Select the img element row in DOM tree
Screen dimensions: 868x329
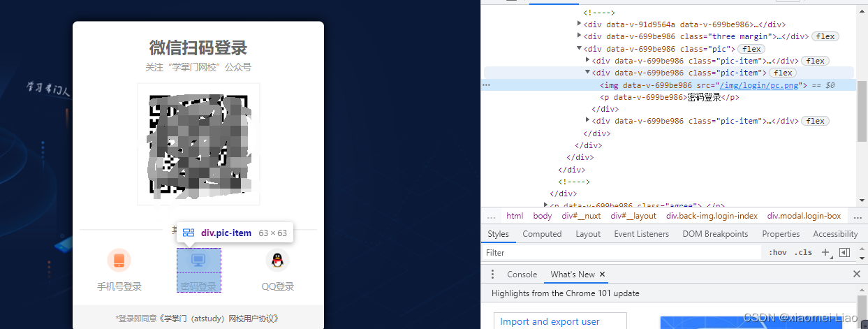coord(669,85)
